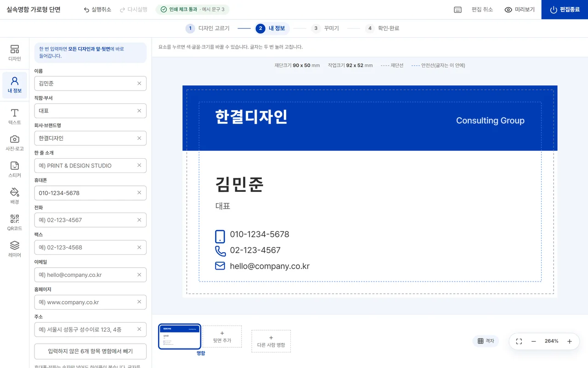Select the mobile phone icon on the card
The height and width of the screenshot is (368, 588).
click(220, 236)
